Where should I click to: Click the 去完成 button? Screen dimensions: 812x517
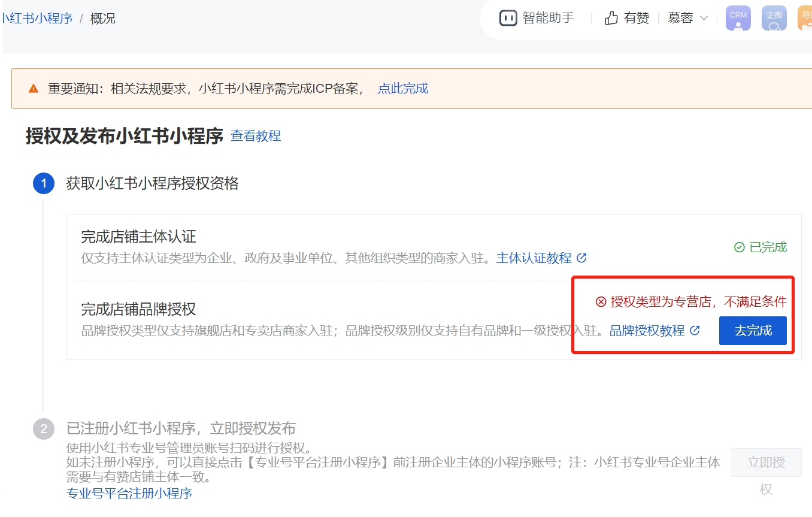[753, 331]
